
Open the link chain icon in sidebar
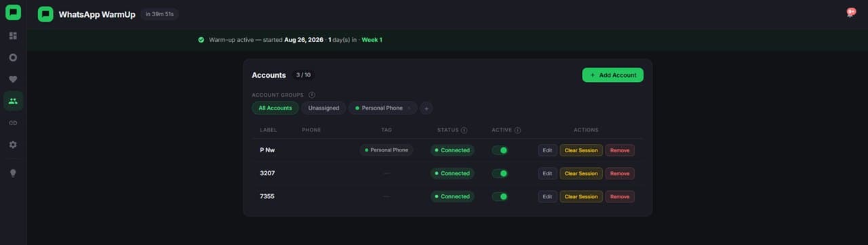[x=13, y=122]
